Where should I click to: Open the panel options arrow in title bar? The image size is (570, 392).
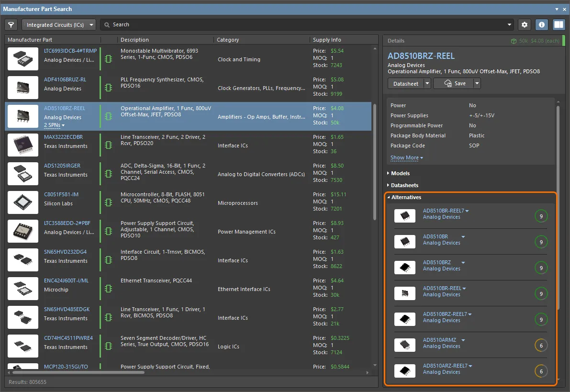click(557, 9)
